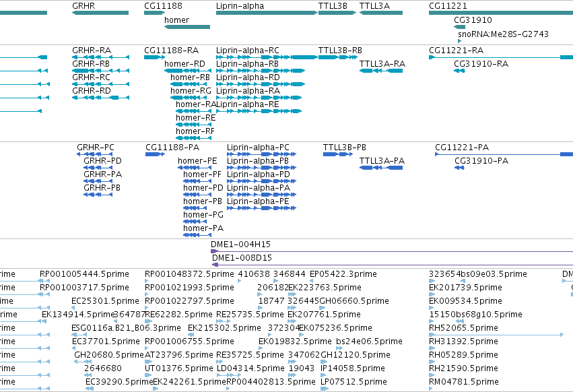Image resolution: width=573 pixels, height=392 pixels.
Task: Click EST LP07512.5prime
Action: (353, 382)
